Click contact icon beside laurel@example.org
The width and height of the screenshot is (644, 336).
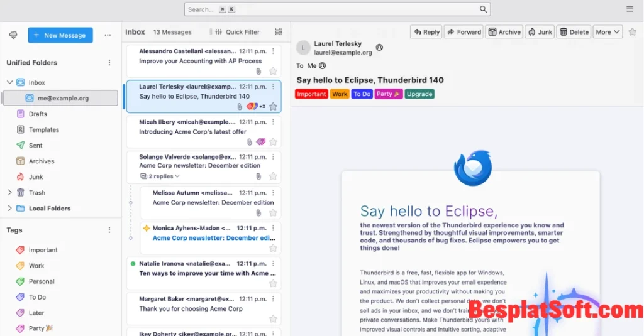click(379, 48)
